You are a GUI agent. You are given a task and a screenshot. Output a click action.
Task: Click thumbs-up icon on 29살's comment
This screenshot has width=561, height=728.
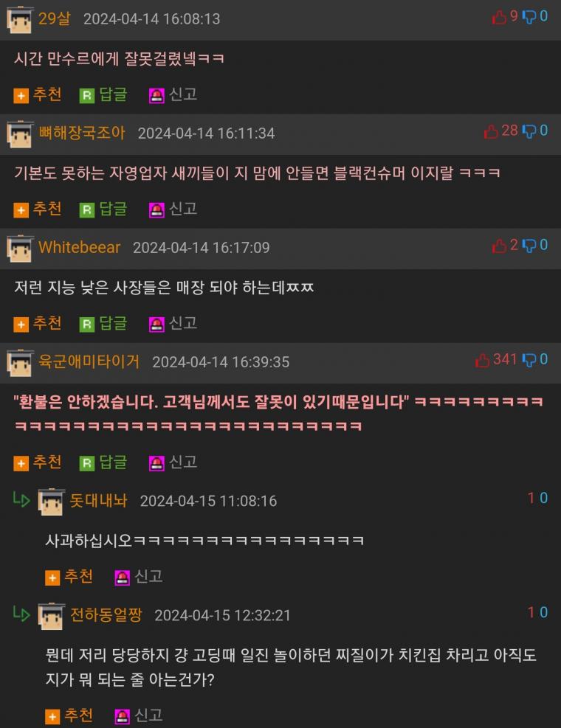click(x=499, y=17)
